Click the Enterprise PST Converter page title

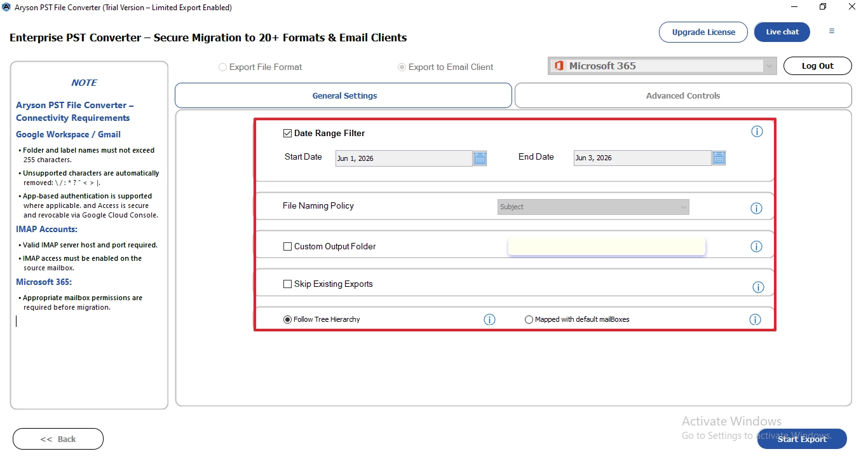pyautogui.click(x=208, y=38)
